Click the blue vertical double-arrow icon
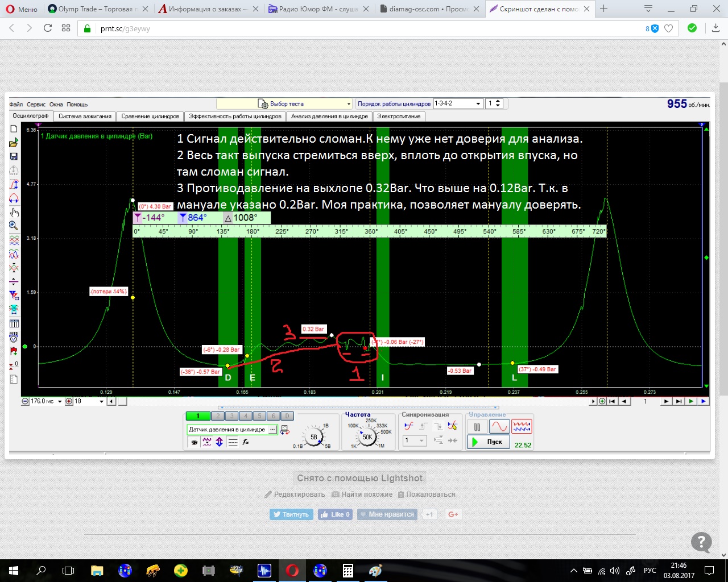The width and height of the screenshot is (728, 582). 220,442
